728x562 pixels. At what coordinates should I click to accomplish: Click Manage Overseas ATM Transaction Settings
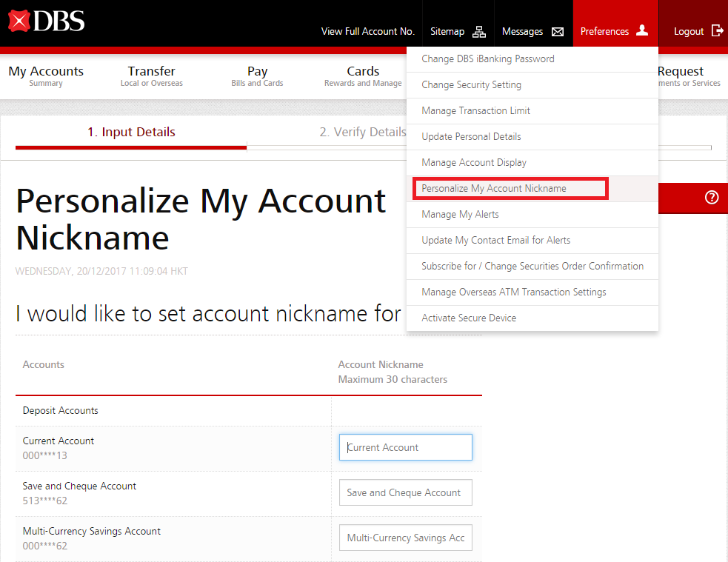click(x=513, y=292)
